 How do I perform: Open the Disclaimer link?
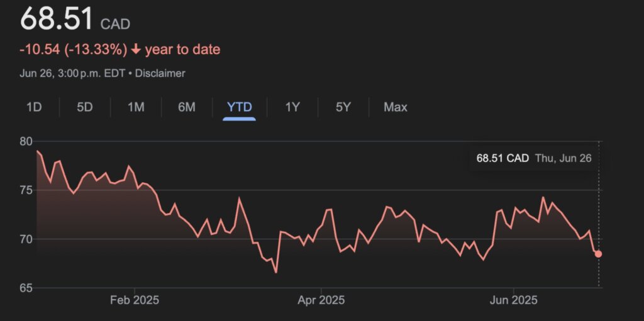pyautogui.click(x=160, y=73)
